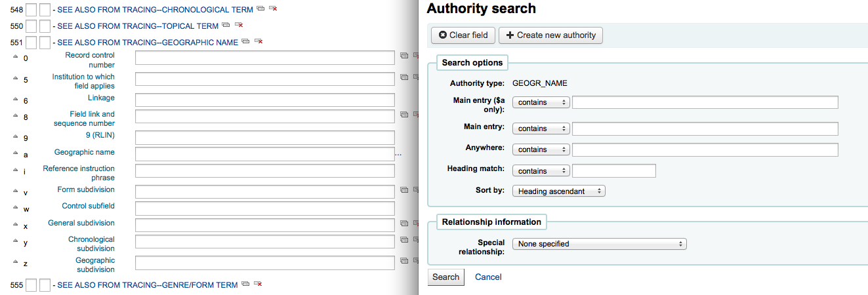Open Heading match operator dropdown
The height and width of the screenshot is (295, 868).
541,171
